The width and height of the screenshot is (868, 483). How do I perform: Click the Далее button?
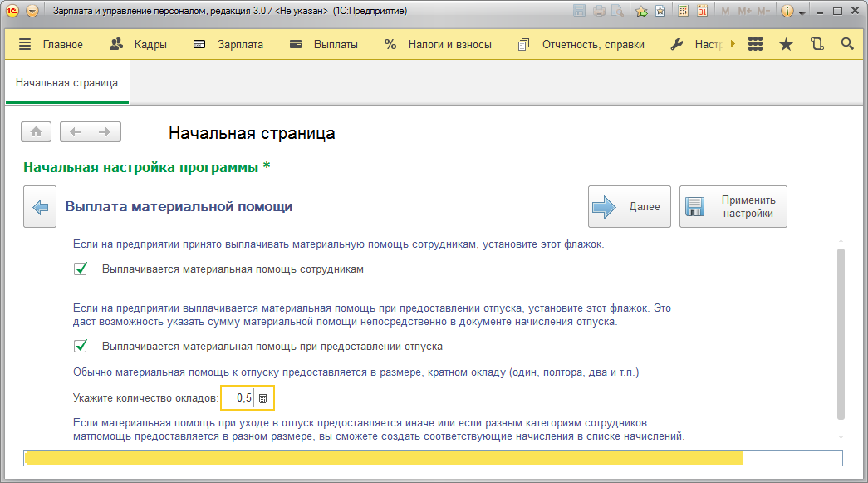point(630,207)
